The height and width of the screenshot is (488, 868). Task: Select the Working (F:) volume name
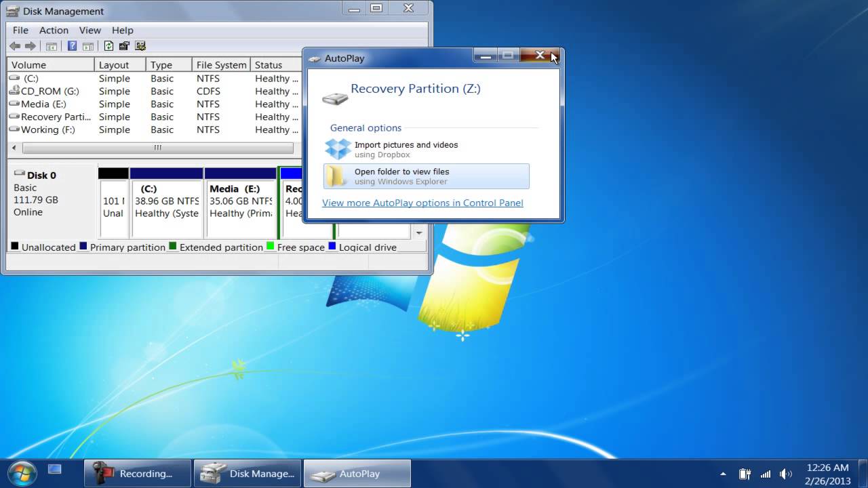47,129
